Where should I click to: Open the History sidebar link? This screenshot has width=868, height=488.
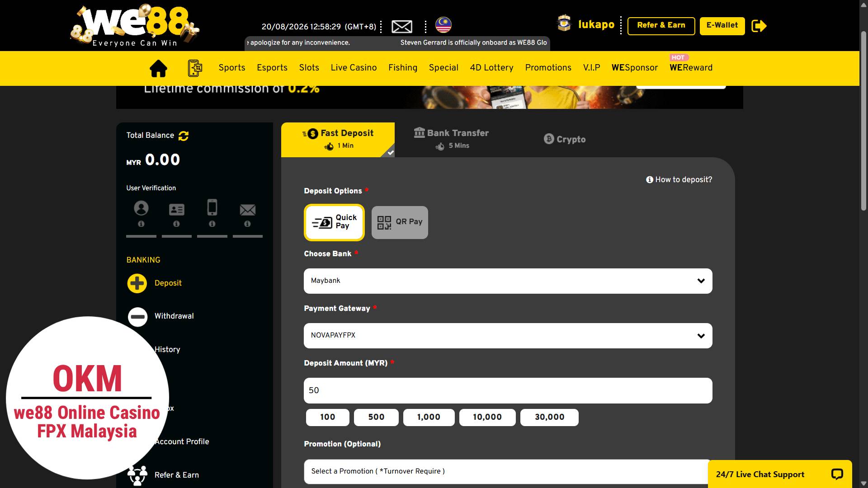167,350
